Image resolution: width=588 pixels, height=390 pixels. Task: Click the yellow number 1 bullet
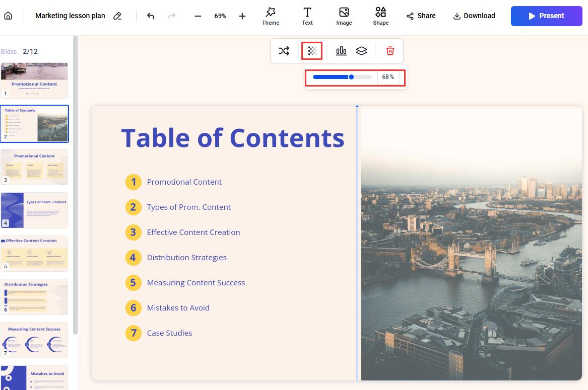133,182
